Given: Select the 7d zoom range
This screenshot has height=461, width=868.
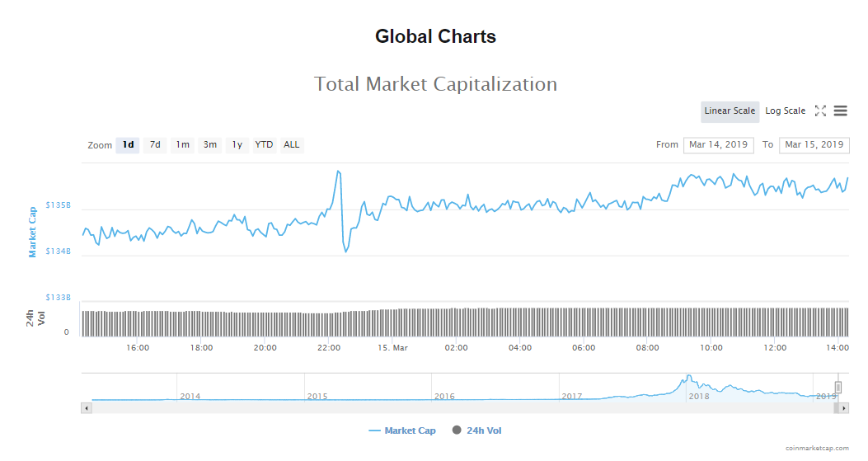Looking at the screenshot, I should 155,145.
